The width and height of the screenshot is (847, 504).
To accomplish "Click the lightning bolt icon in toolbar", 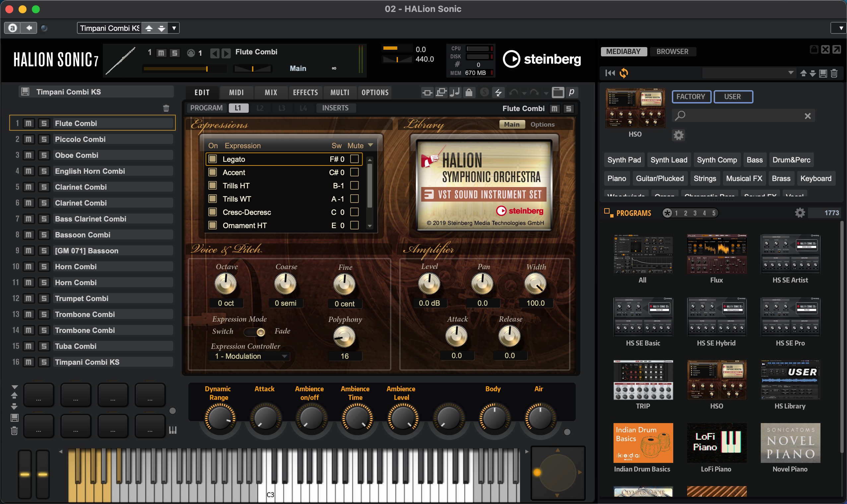I will (498, 92).
